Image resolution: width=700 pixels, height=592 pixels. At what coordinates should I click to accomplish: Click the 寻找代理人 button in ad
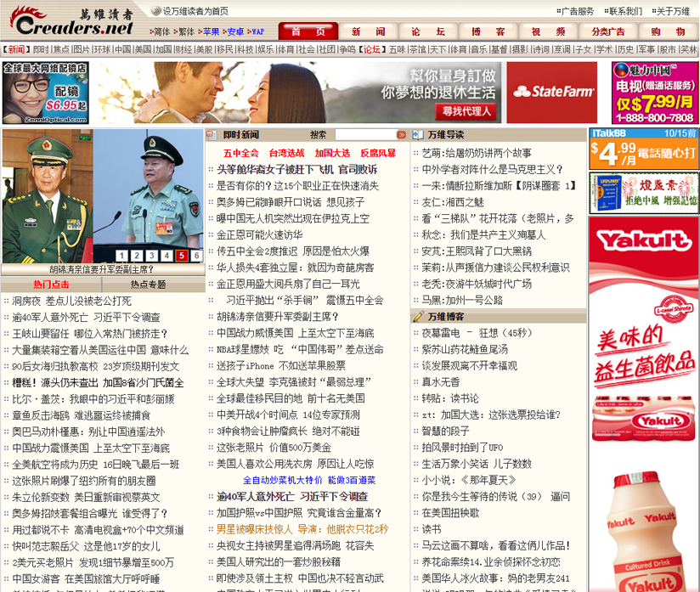click(466, 110)
